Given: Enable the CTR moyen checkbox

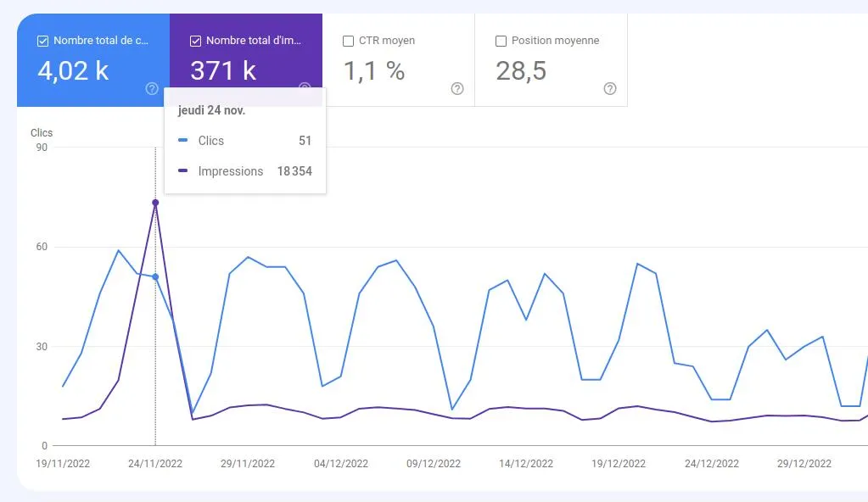Looking at the screenshot, I should click(x=348, y=40).
